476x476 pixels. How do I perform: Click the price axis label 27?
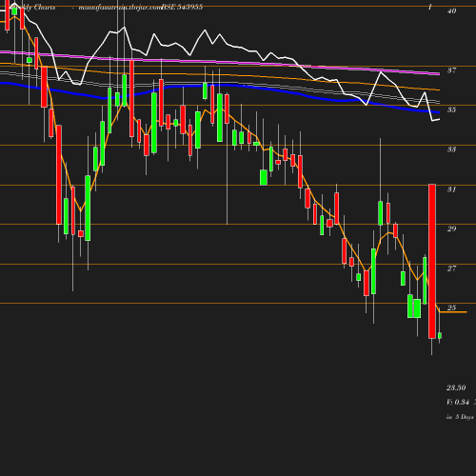(x=451, y=268)
